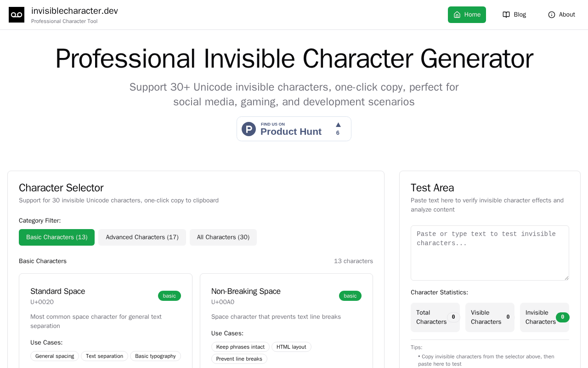Click the Blog book icon
The width and height of the screenshot is (588, 368).
[506, 15]
